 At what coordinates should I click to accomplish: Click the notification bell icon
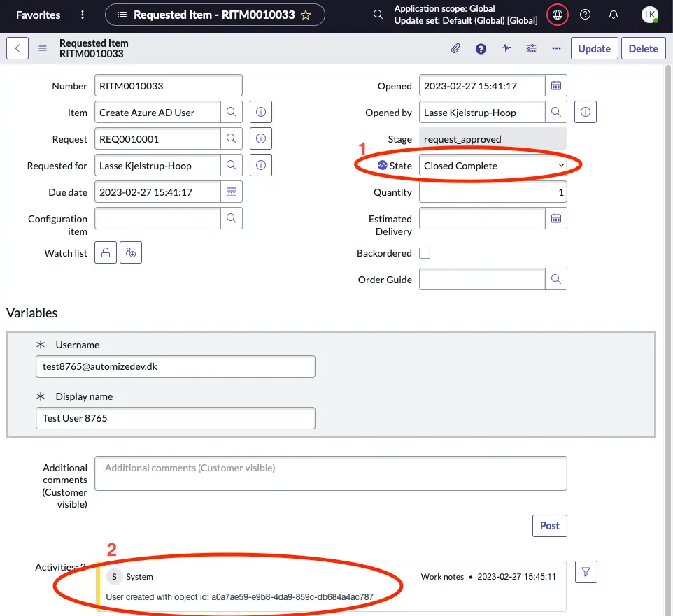[x=614, y=14]
